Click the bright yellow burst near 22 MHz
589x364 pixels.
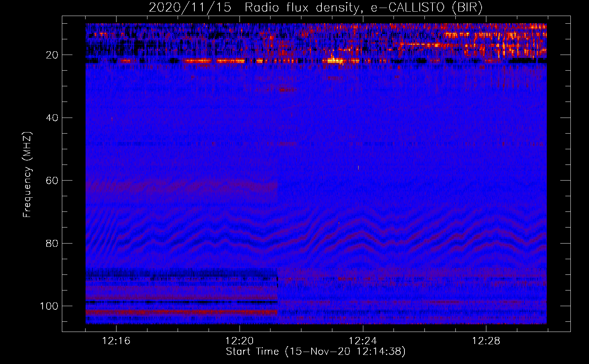click(335, 60)
